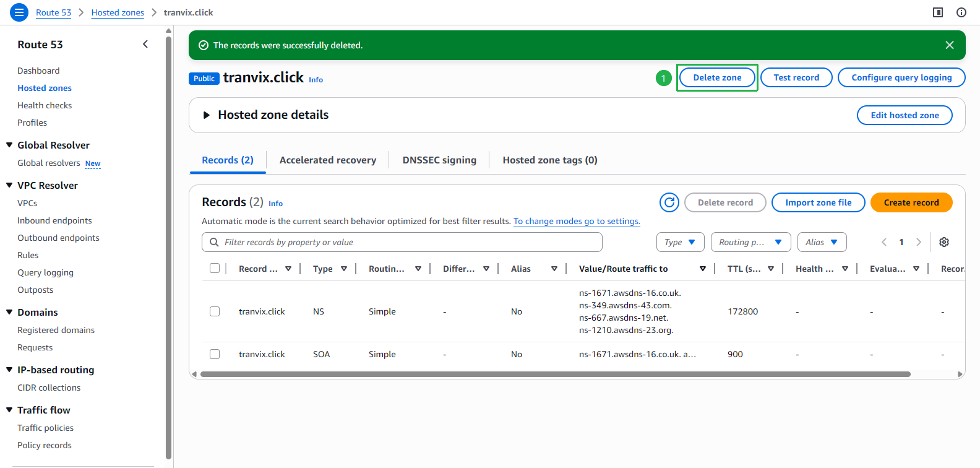Collapse the Traffic flow section
980x468 pixels.
tap(9, 410)
